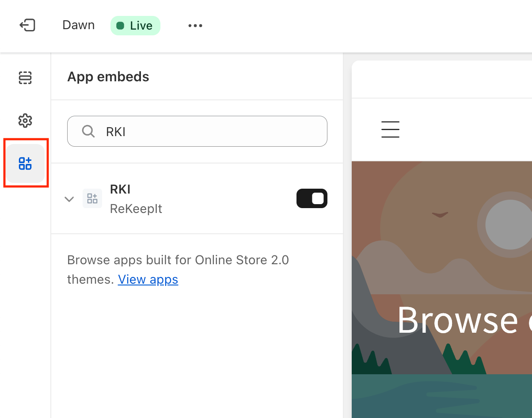Select the App embeds sidebar icon
The height and width of the screenshot is (418, 532).
(25, 163)
